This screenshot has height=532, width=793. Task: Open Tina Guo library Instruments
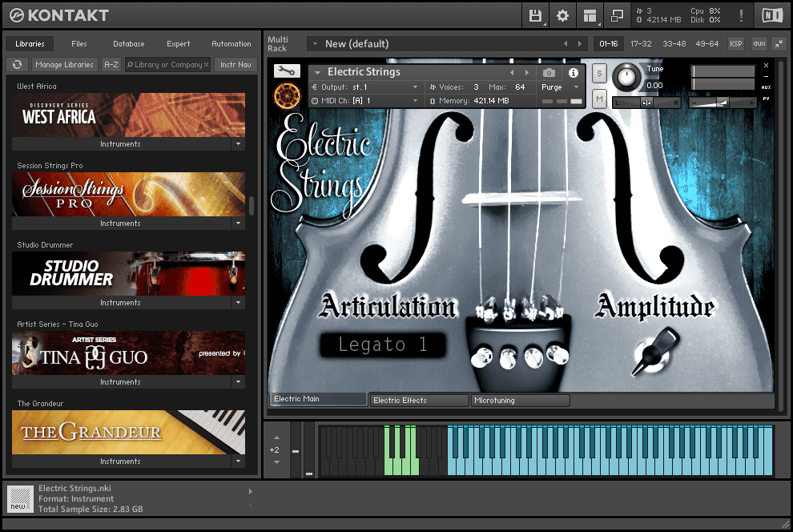coord(120,381)
